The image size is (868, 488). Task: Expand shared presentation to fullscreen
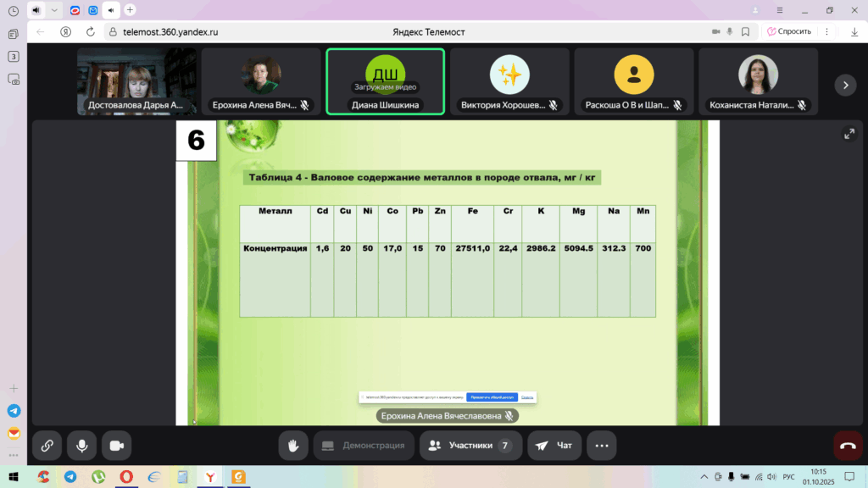[x=849, y=134]
